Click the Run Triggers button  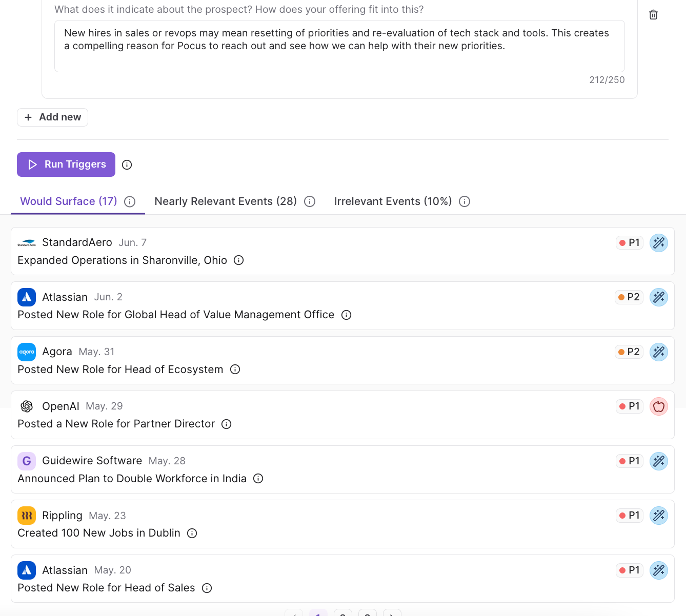[66, 165]
